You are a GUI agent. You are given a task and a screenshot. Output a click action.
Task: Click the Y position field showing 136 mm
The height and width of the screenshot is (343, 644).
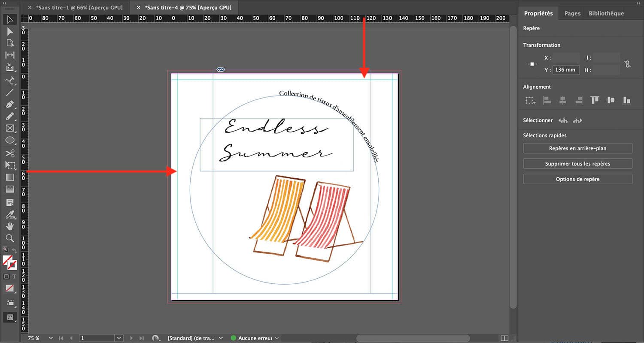coord(565,69)
